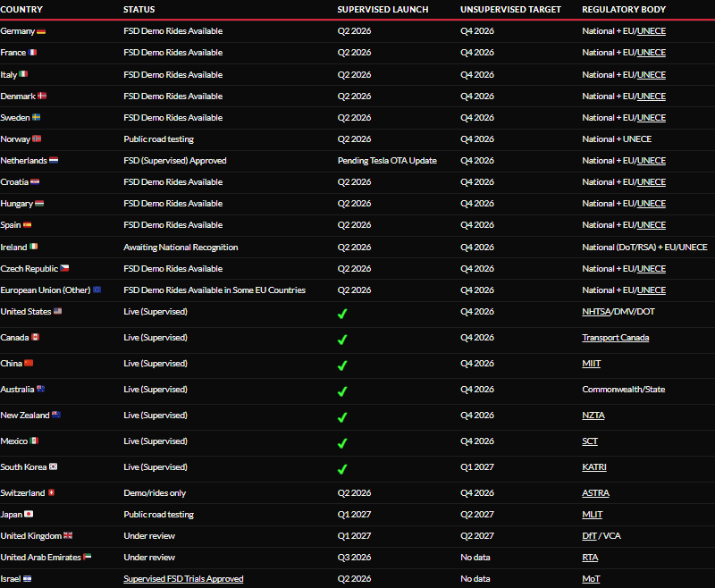Click the Ireland flag icon
Screen dimensions: 715x588
click(x=33, y=247)
